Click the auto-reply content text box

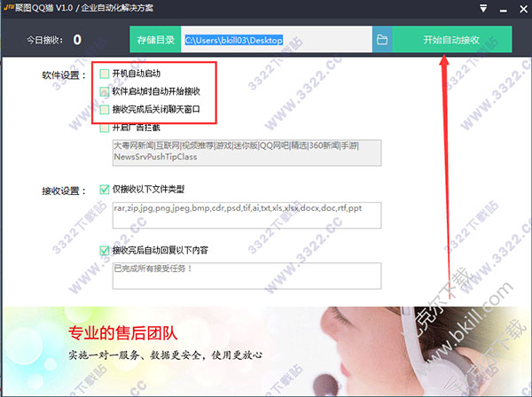pos(247,276)
